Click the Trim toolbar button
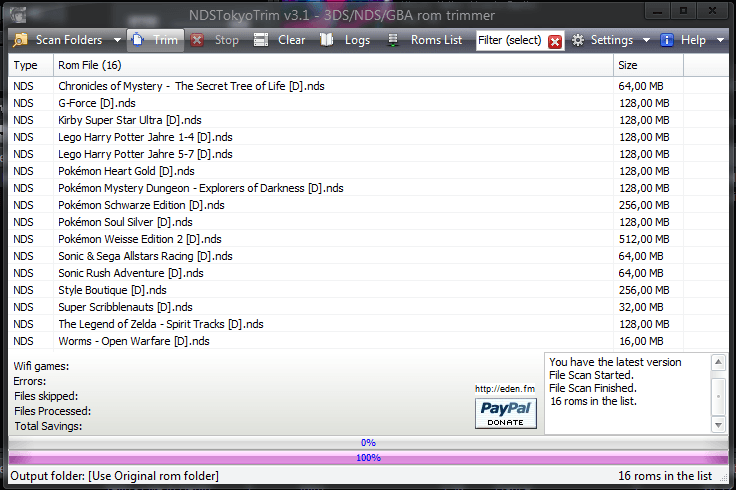The height and width of the screenshot is (490, 736). click(x=155, y=40)
